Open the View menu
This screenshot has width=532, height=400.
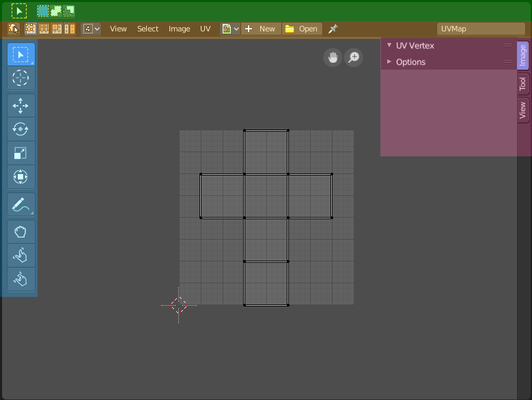click(x=118, y=29)
